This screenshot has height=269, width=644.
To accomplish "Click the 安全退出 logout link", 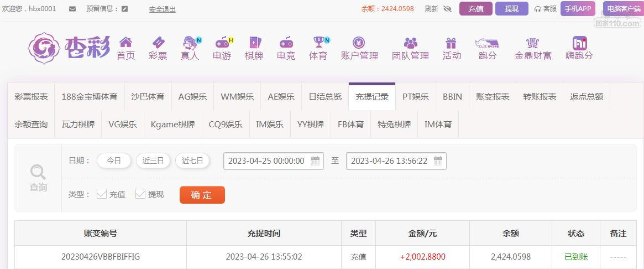I will (162, 9).
